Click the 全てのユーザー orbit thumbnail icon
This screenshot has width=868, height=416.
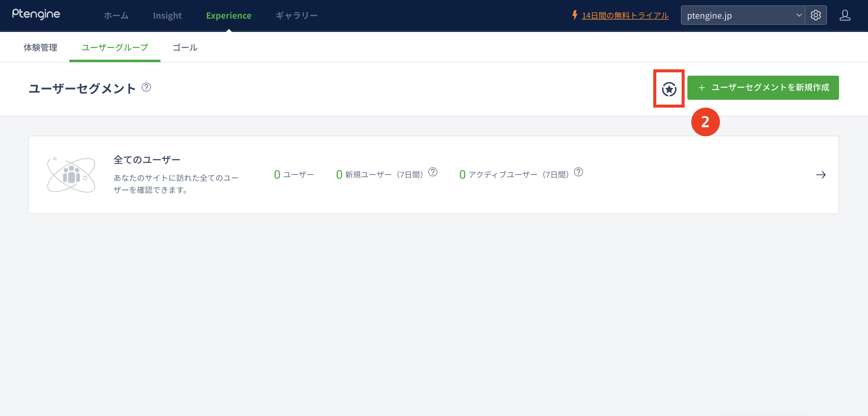[x=71, y=175]
